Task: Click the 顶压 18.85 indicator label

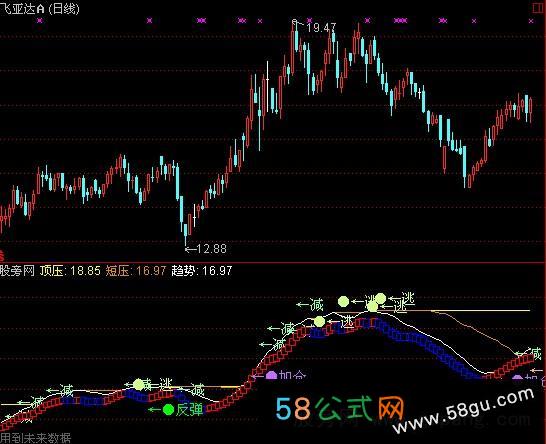Action: point(70,271)
